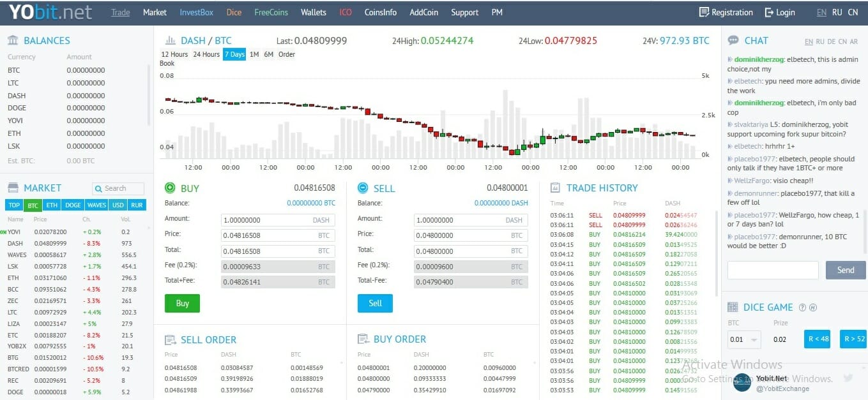The image size is (868, 400).
Task: Select the 7 Days chart range
Action: coord(234,54)
